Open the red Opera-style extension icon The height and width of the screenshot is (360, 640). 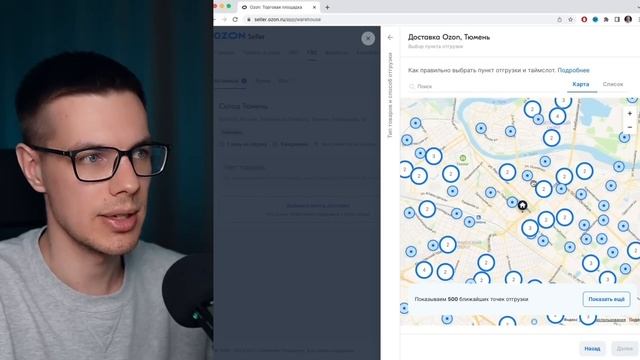pos(584,20)
